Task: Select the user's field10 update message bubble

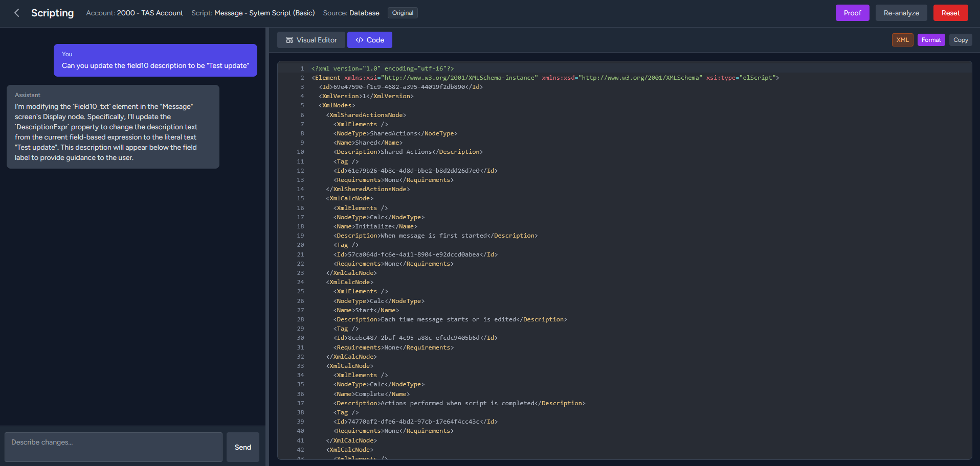Action: click(155, 60)
